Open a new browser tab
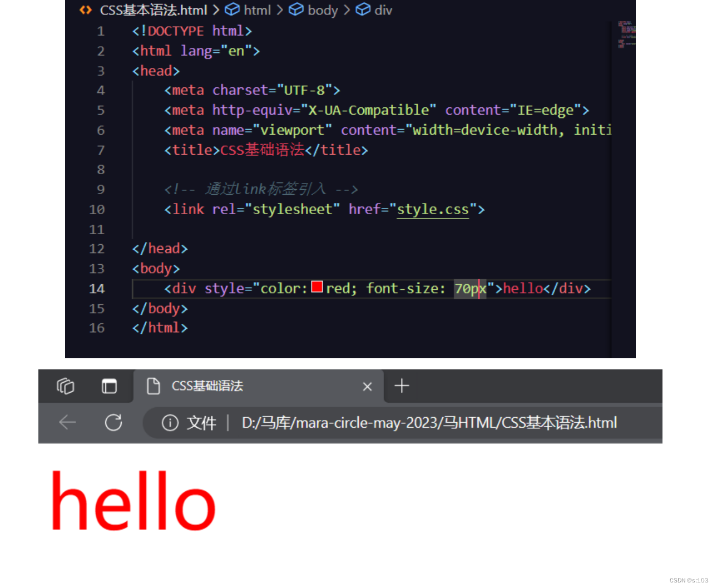Screen dimensions: 717x588 pos(402,386)
